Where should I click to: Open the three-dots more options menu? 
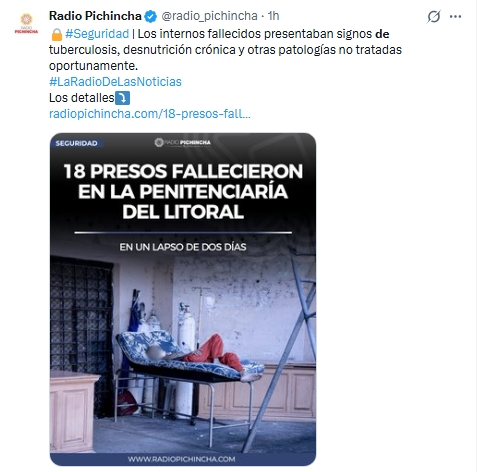pos(455,16)
